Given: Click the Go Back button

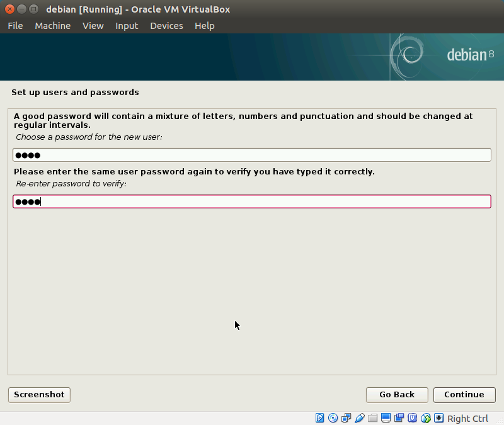Looking at the screenshot, I should click(397, 395).
